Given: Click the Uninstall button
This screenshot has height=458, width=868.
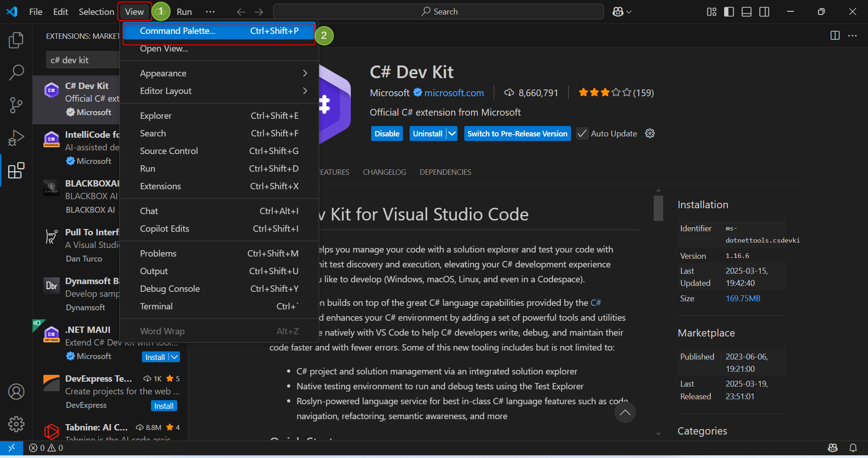Looking at the screenshot, I should (x=428, y=134).
